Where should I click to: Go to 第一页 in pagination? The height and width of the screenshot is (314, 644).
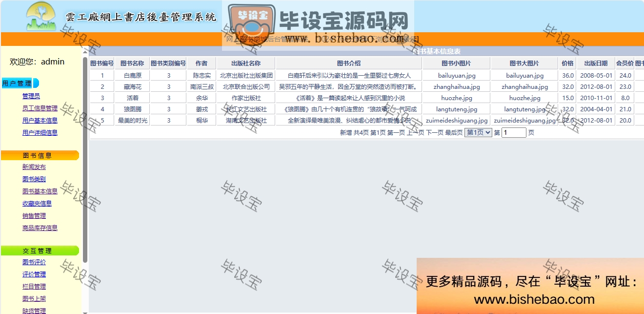[396, 133]
